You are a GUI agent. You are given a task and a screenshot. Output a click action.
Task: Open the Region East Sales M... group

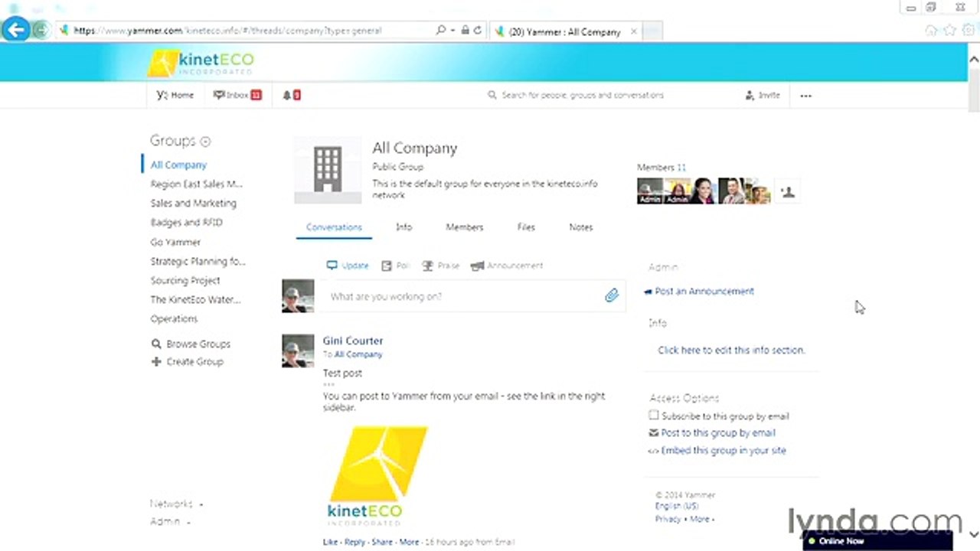[196, 184]
